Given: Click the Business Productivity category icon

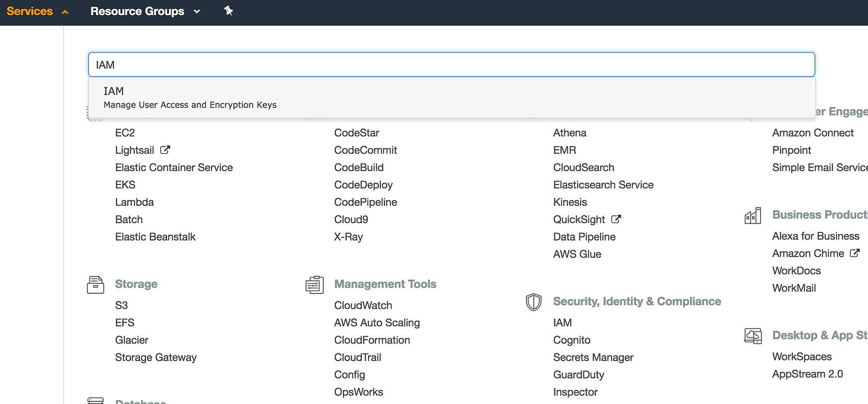Looking at the screenshot, I should [x=753, y=216].
